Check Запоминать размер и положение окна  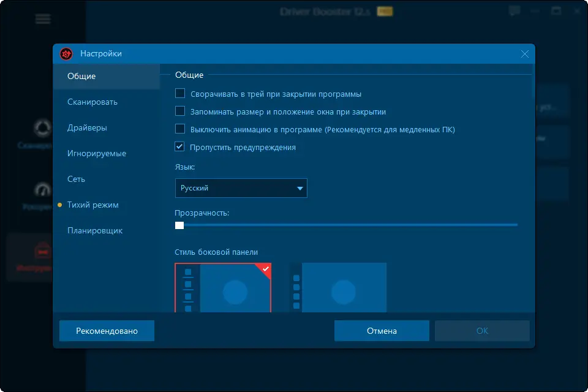pos(180,111)
